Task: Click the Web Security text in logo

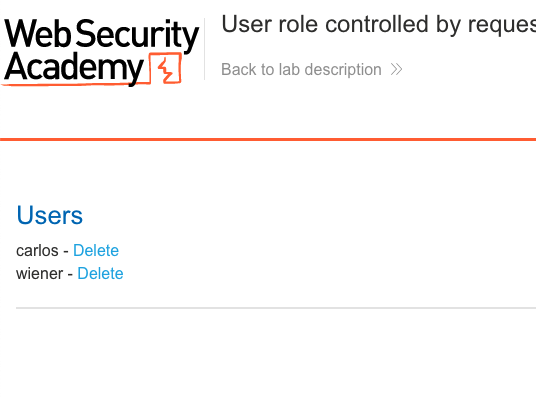Action: [102, 34]
